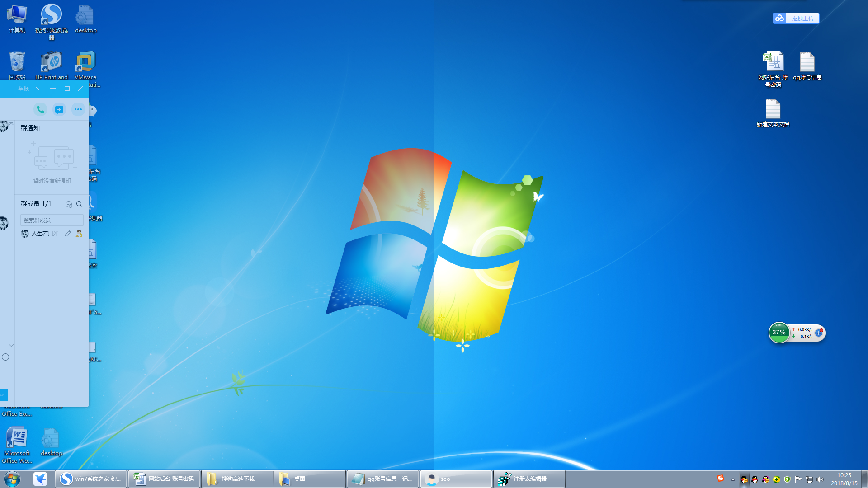Minimize the QQ group window

click(x=53, y=89)
